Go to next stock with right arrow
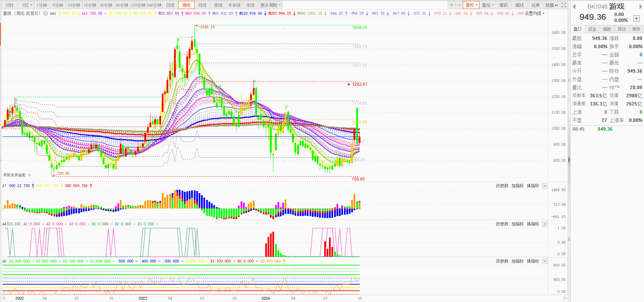This screenshot has width=644, height=302. pyautogui.click(x=641, y=6)
